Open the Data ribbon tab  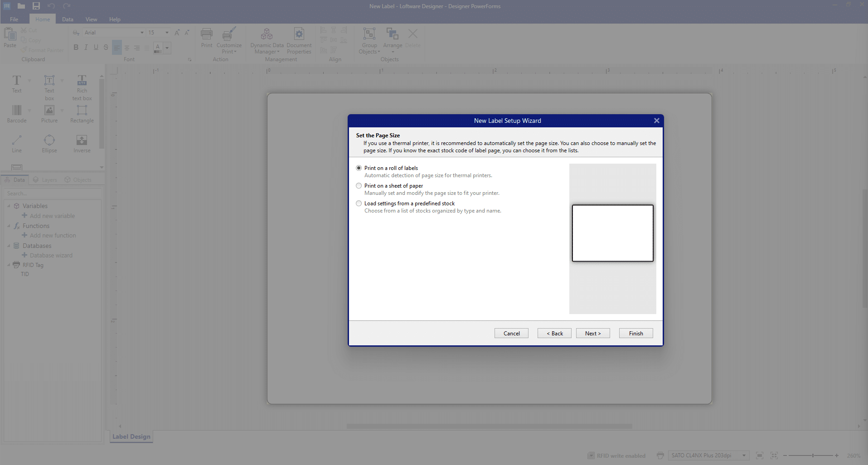pyautogui.click(x=67, y=19)
